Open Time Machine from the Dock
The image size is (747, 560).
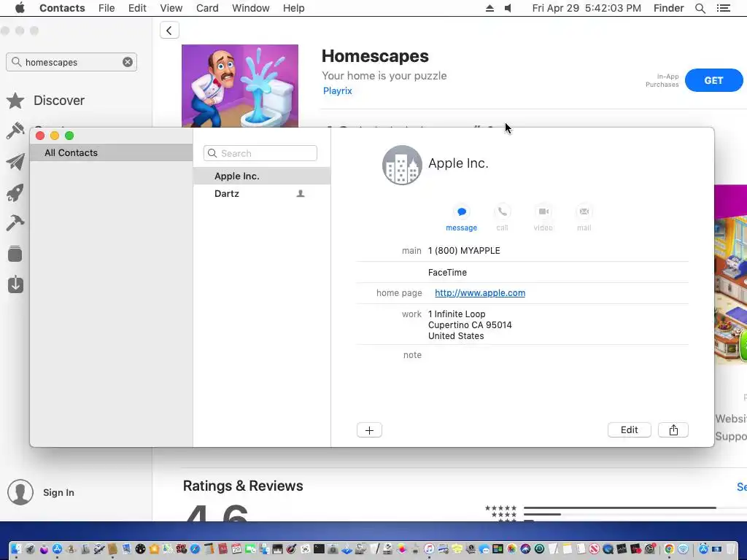tap(539, 549)
